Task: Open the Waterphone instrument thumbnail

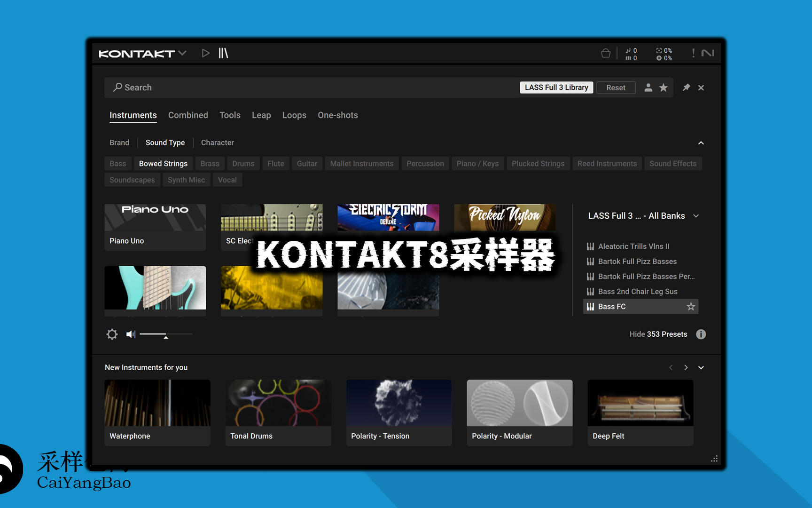Action: tap(157, 403)
